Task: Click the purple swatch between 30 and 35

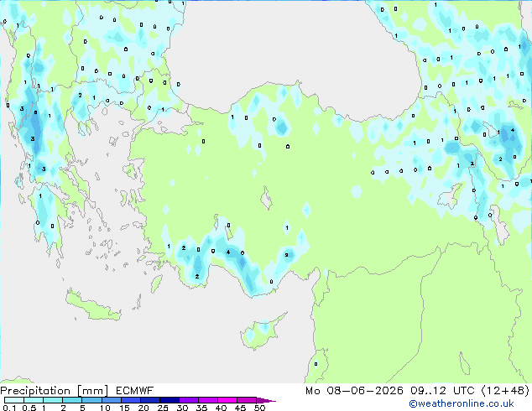Action: tap(189, 400)
